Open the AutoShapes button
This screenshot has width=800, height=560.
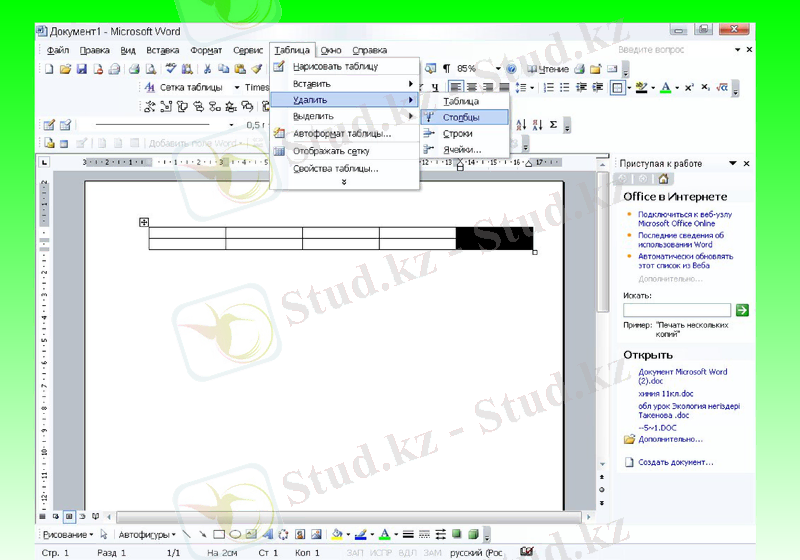(x=146, y=534)
